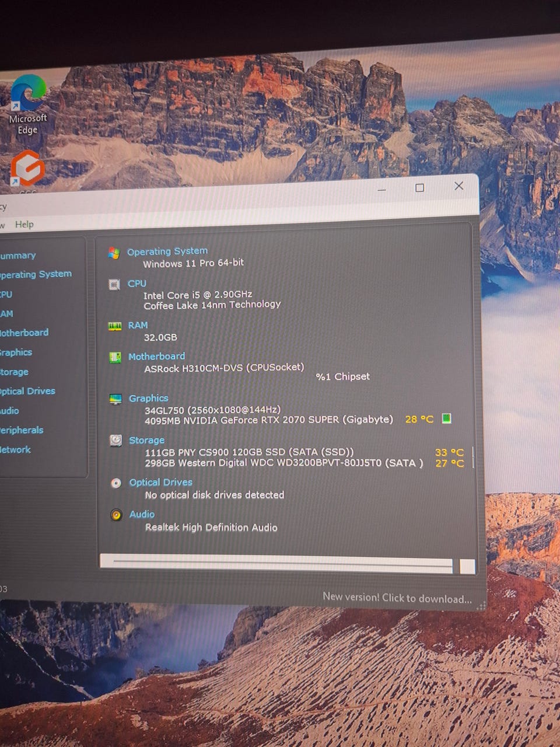Click the 28 °C GPU temperature value

point(419,419)
